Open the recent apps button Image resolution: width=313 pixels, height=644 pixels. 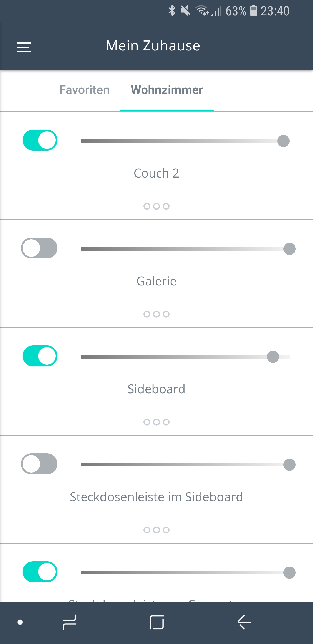(69, 622)
